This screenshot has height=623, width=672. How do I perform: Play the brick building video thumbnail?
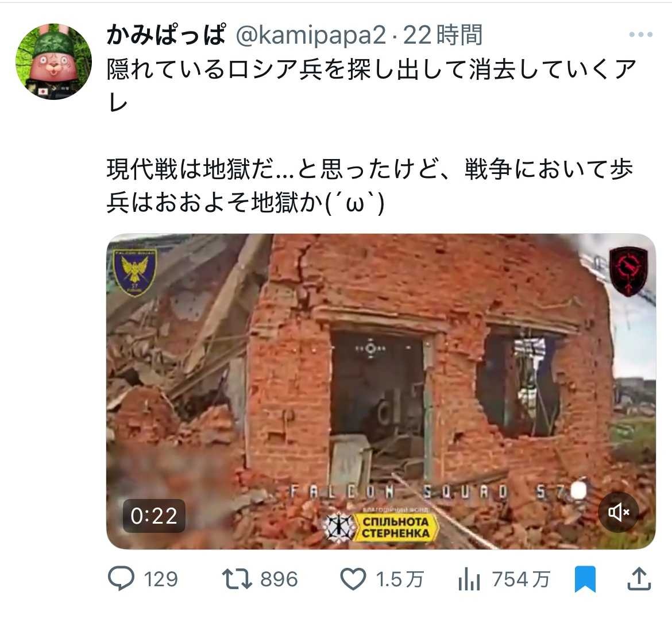click(381, 391)
